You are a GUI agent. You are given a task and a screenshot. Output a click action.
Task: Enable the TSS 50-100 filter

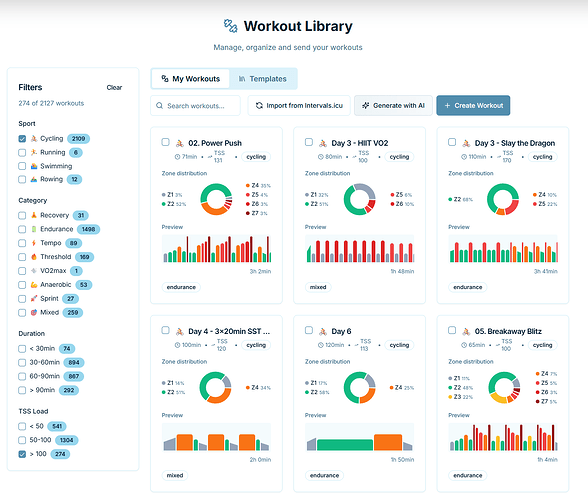click(22, 440)
